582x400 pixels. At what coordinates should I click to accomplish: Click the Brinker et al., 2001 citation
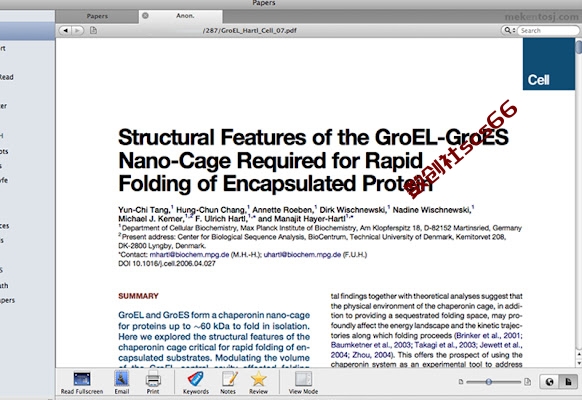(x=489, y=335)
